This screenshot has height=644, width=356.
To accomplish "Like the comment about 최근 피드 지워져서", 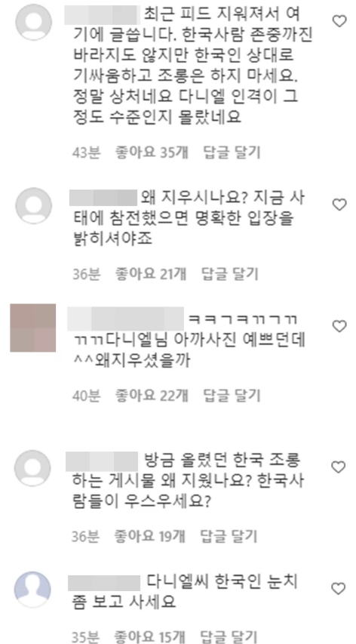I will [339, 21].
